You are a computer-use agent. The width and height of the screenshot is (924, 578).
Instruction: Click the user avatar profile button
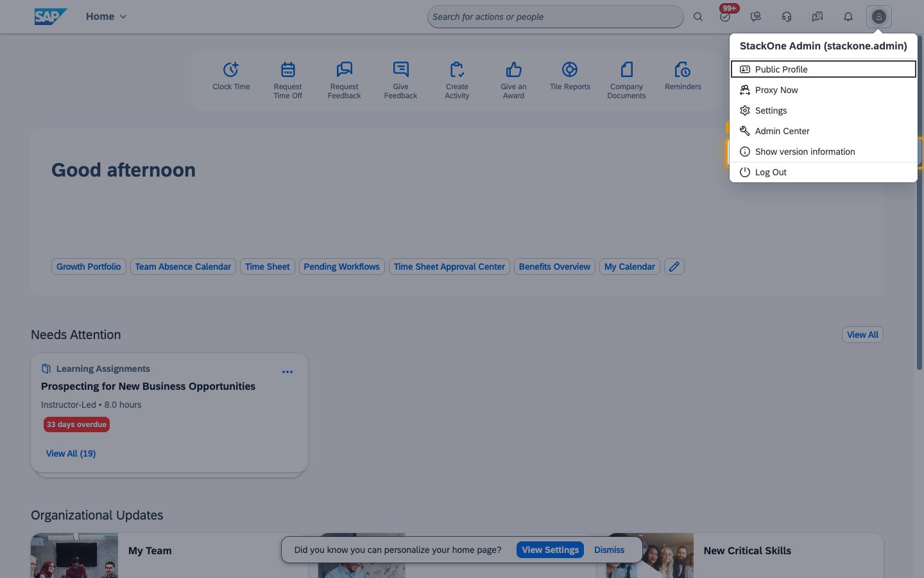[879, 17]
